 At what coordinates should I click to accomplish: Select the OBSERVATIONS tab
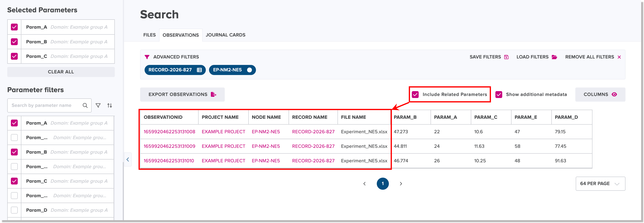pos(180,35)
